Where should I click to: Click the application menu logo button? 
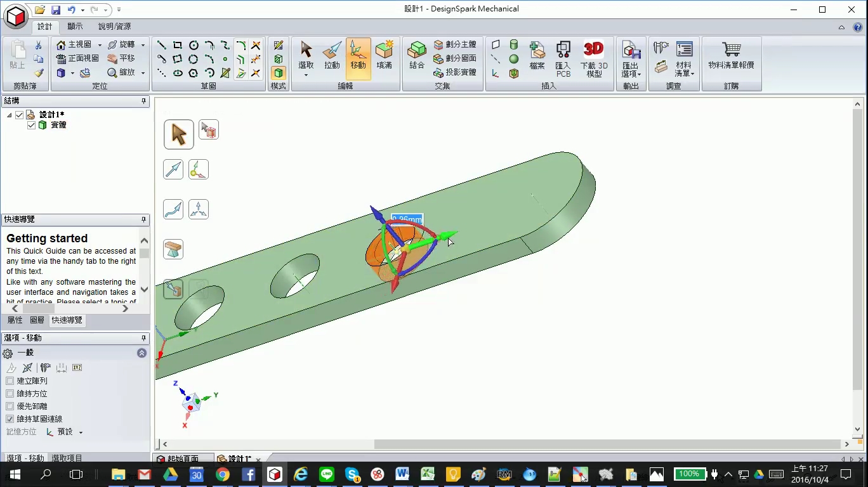point(16,16)
